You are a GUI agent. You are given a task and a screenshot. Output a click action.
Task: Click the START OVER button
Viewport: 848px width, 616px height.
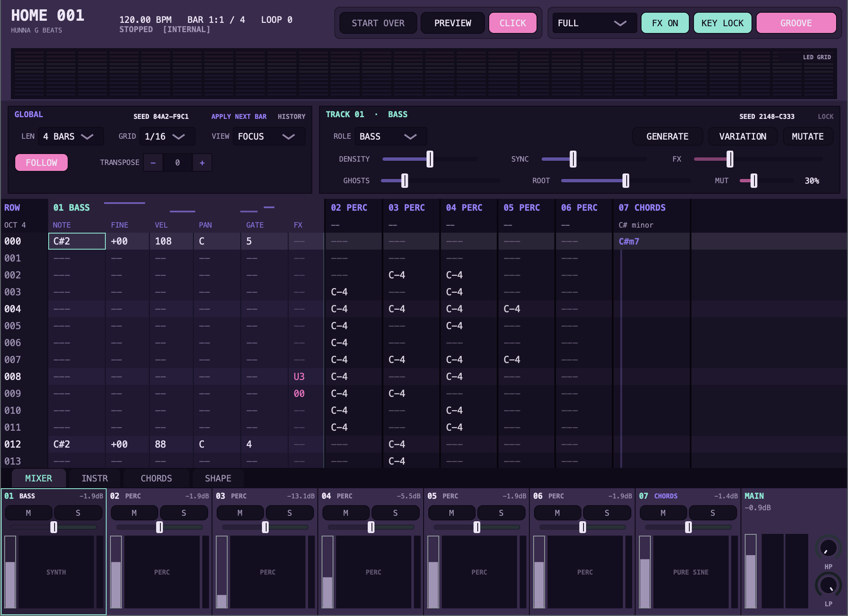(378, 23)
